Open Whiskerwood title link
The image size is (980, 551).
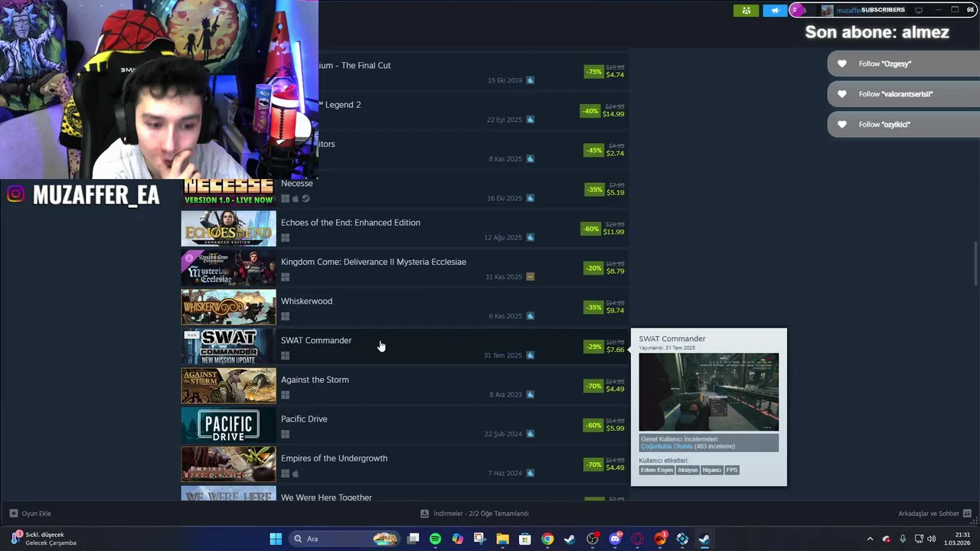(306, 302)
